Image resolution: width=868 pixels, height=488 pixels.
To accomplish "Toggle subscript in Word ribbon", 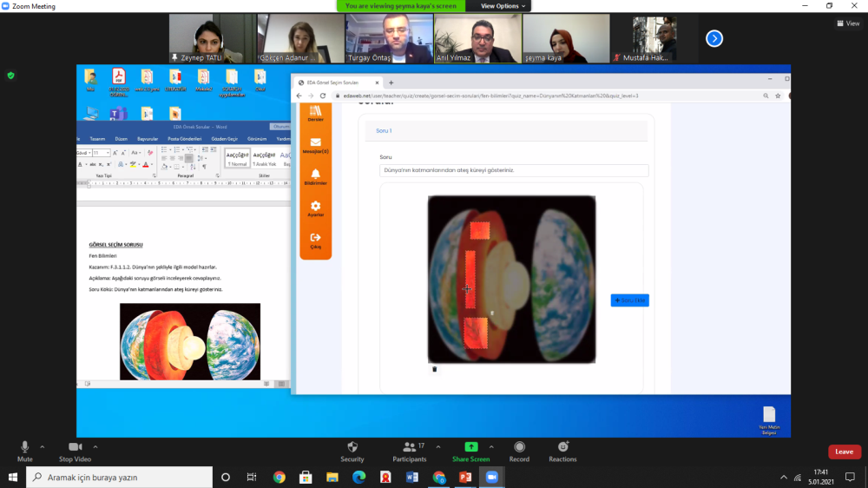I will pyautogui.click(x=101, y=164).
